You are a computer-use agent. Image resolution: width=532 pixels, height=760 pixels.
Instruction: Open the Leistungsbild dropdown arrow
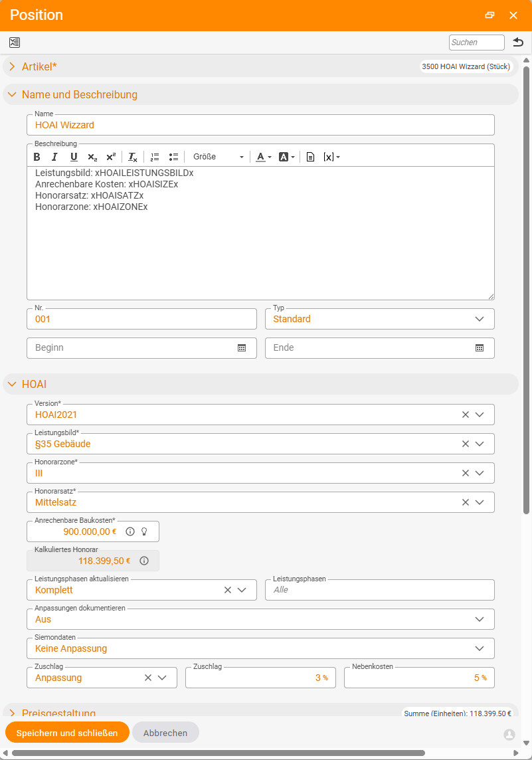tap(480, 444)
